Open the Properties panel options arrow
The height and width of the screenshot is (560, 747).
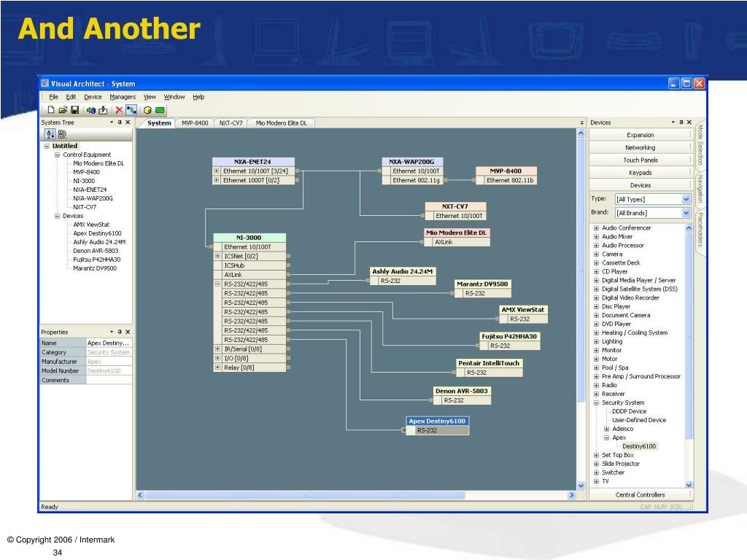tap(112, 332)
